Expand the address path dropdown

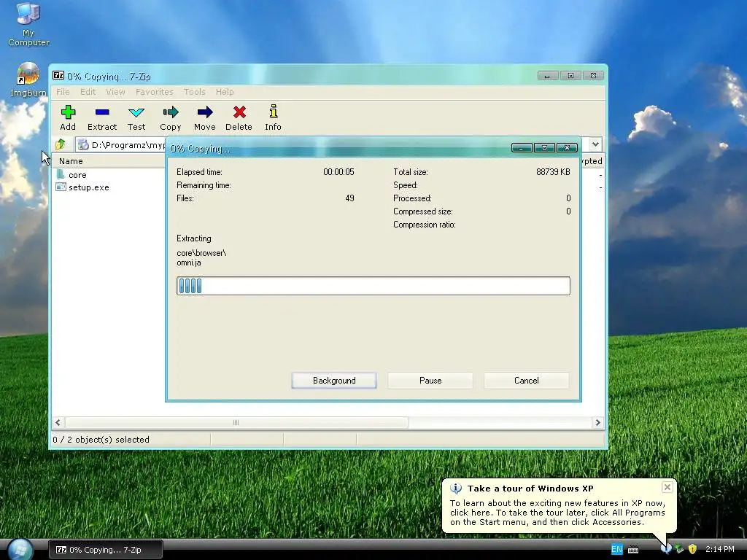point(595,144)
